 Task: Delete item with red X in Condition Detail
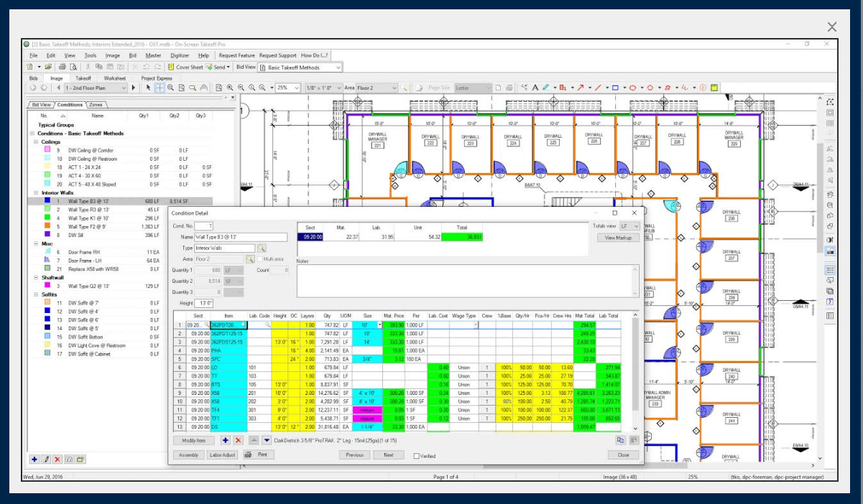tap(239, 440)
